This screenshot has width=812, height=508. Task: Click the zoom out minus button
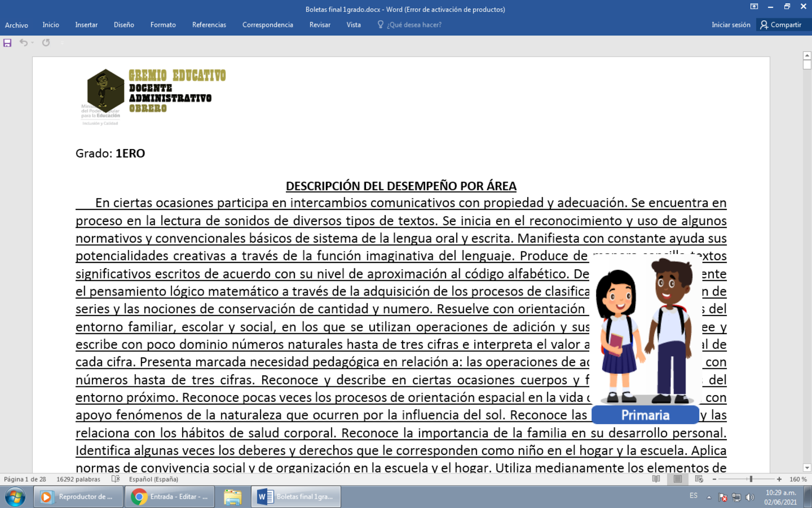point(714,479)
